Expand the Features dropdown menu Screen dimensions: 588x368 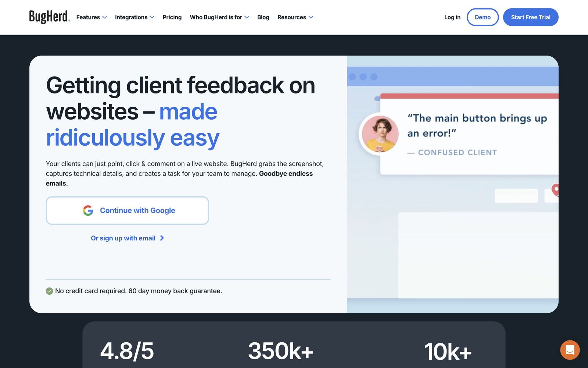point(92,17)
